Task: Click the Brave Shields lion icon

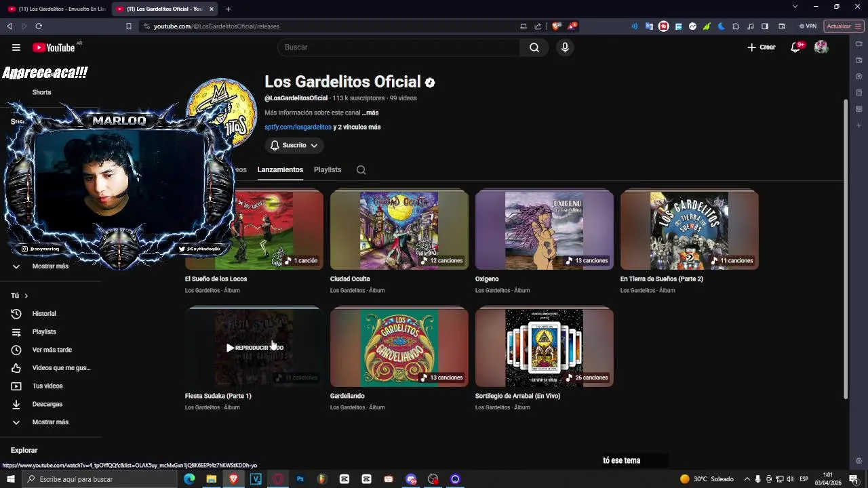Action: (x=557, y=26)
